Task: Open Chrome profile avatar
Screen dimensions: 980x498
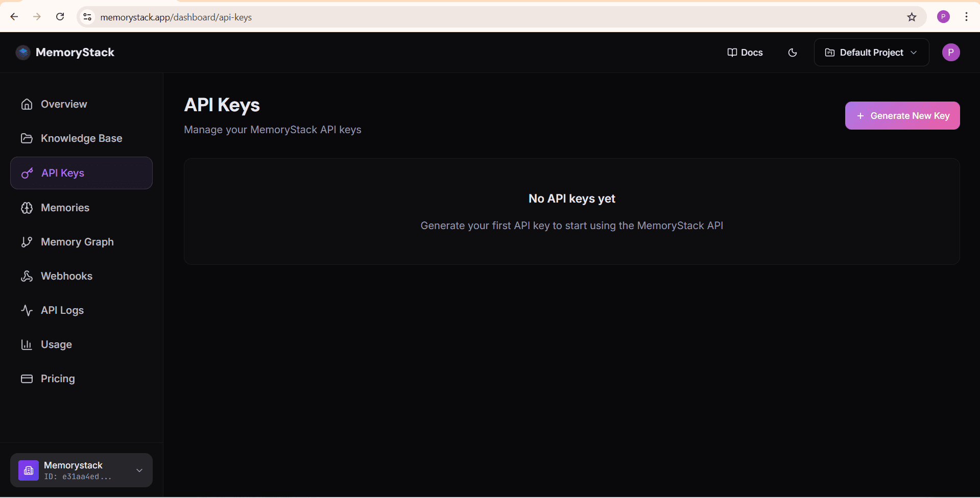Action: (943, 17)
